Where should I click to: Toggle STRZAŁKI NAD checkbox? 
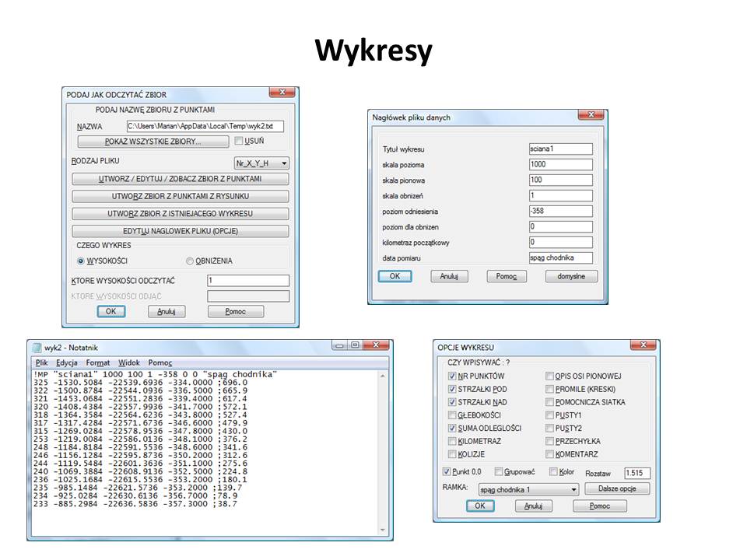click(x=452, y=402)
